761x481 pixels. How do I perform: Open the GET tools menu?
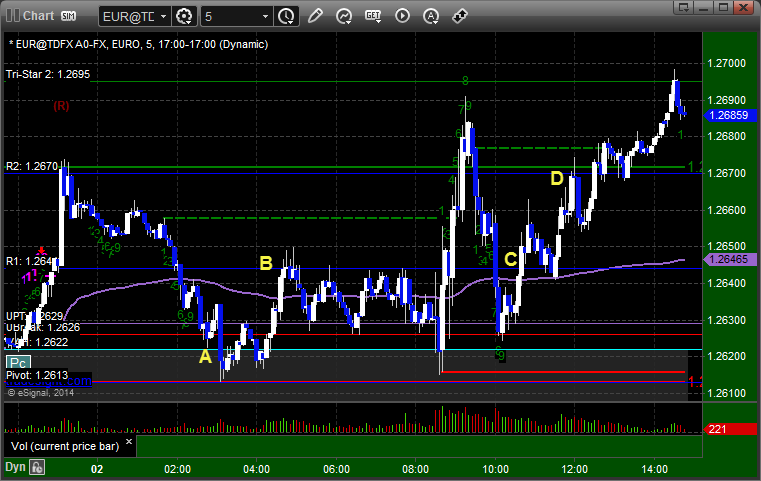coord(373,17)
